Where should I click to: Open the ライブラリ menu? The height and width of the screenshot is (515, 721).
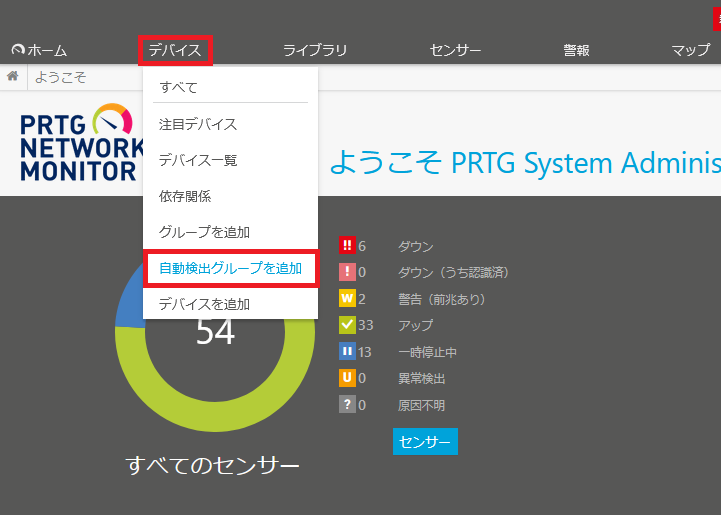315,50
